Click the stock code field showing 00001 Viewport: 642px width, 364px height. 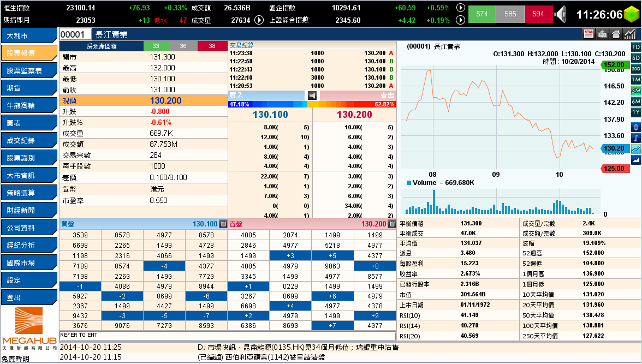[76, 34]
